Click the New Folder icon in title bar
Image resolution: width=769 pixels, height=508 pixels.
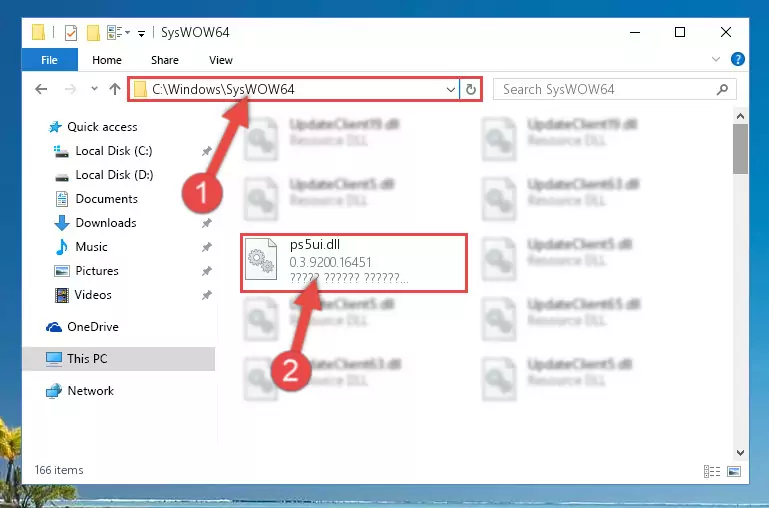(93, 33)
